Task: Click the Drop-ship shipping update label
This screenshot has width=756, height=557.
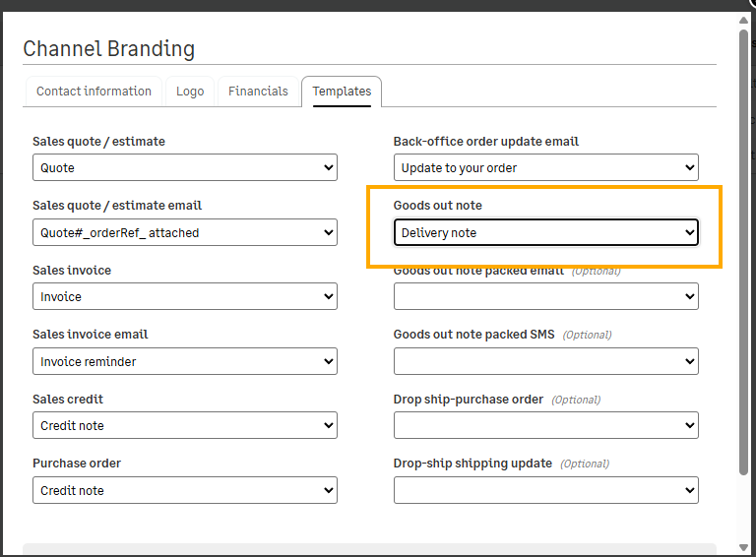Action: pyautogui.click(x=472, y=464)
